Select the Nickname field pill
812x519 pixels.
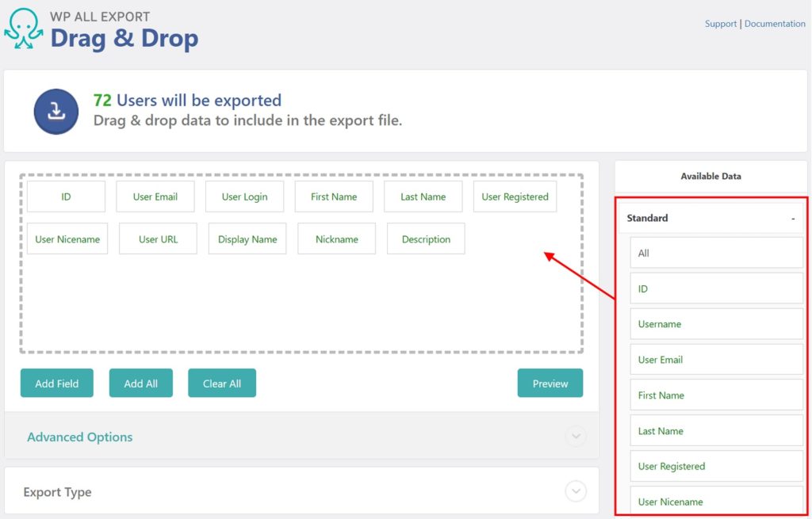(336, 239)
